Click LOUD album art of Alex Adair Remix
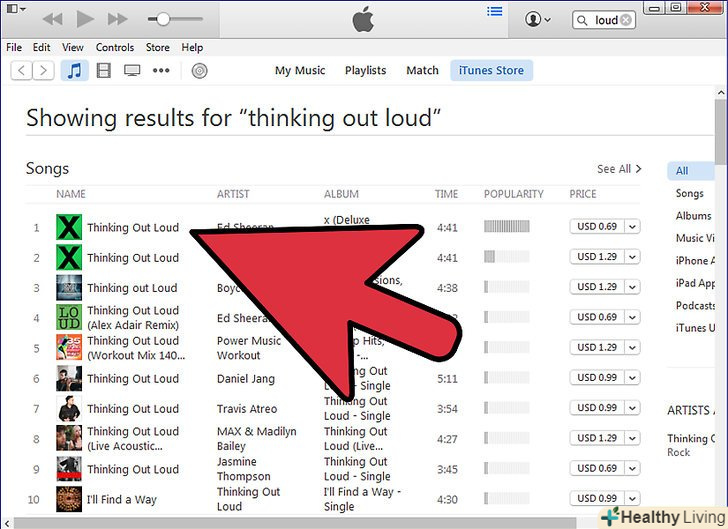This screenshot has width=728, height=529. tap(69, 318)
